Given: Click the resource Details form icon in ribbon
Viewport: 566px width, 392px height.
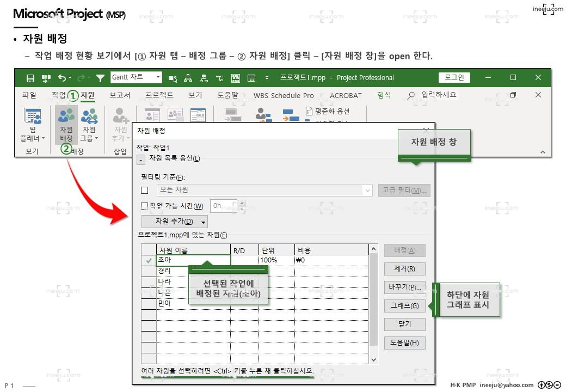Looking at the screenshot, I should click(x=198, y=115).
